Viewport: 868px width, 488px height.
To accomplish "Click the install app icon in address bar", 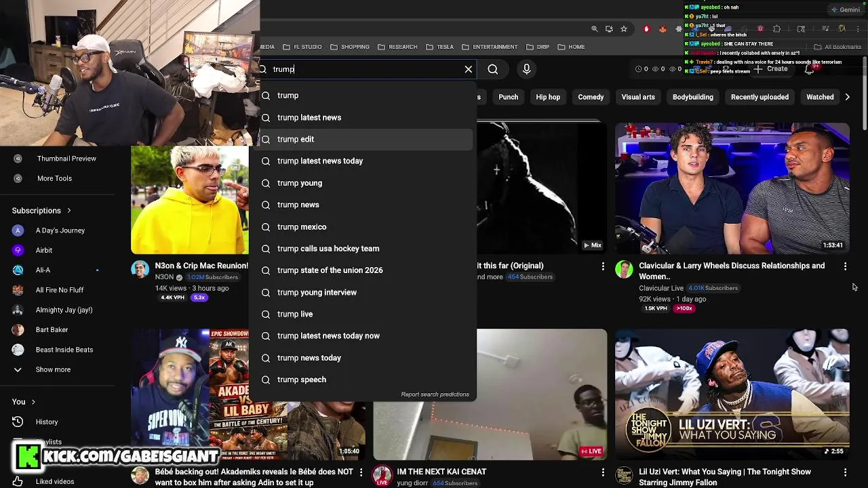I will (609, 28).
